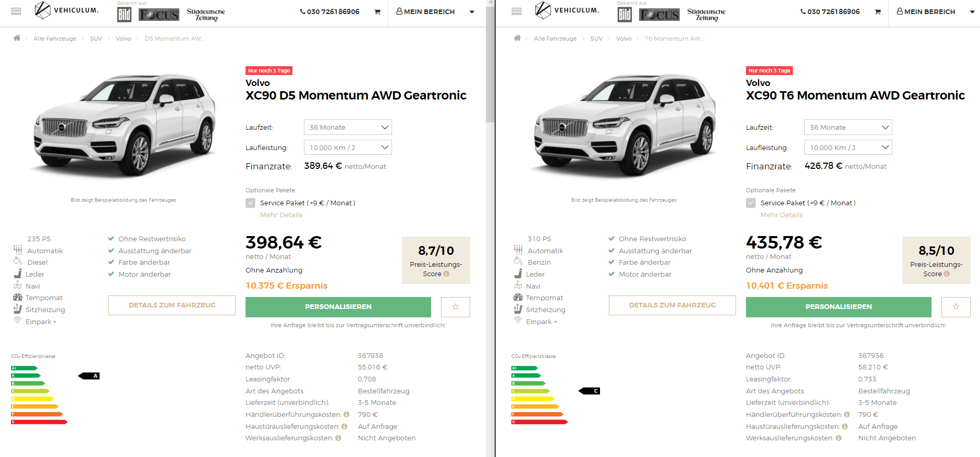Screen dimensions: 980x457
Task: Info icon for Händlerüberführungskosten in T6 window
Action: (x=847, y=415)
